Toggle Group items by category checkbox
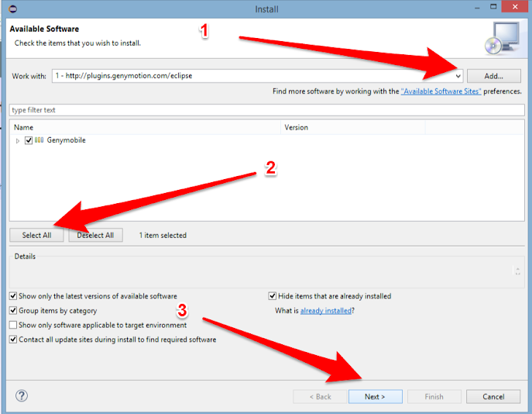The width and height of the screenshot is (532, 414). (13, 310)
